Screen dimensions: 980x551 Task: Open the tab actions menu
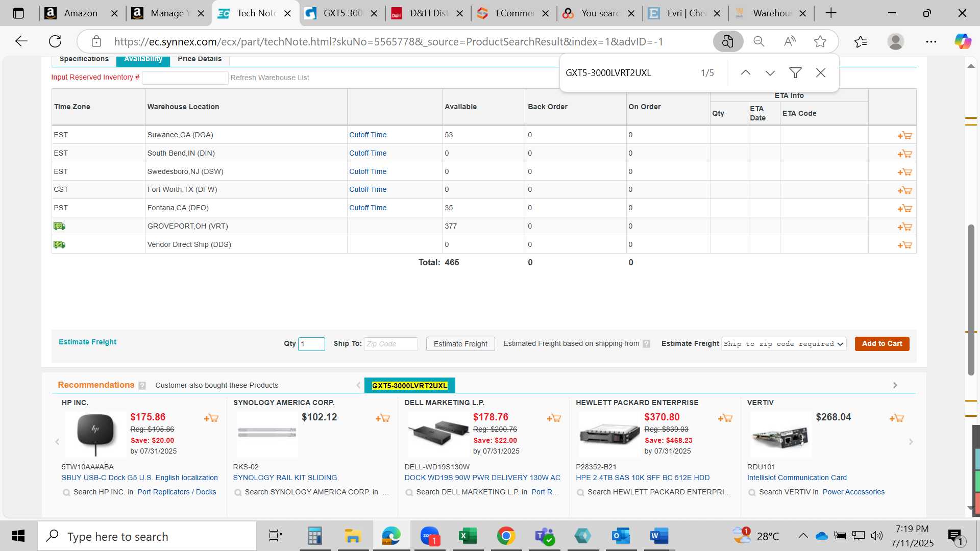pos(18,13)
